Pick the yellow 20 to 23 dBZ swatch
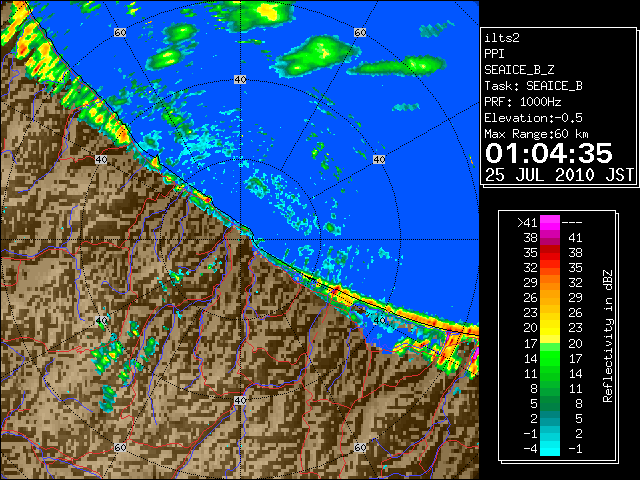The image size is (640, 480). point(550,328)
